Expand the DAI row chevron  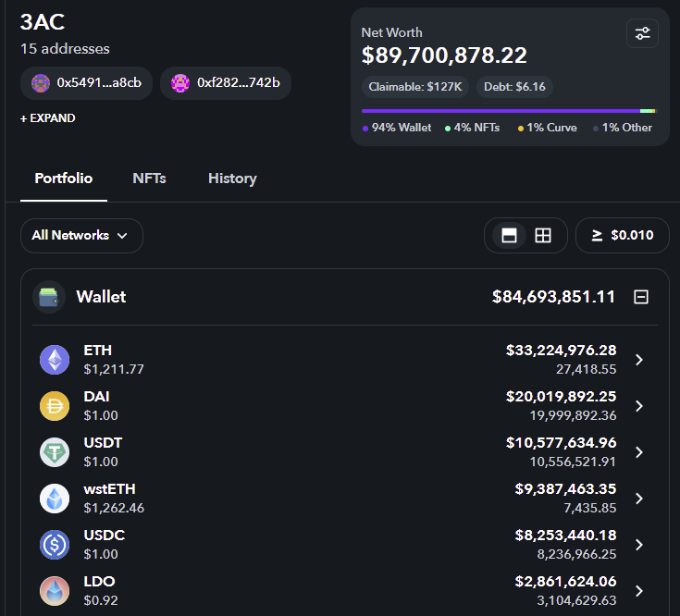pos(638,406)
